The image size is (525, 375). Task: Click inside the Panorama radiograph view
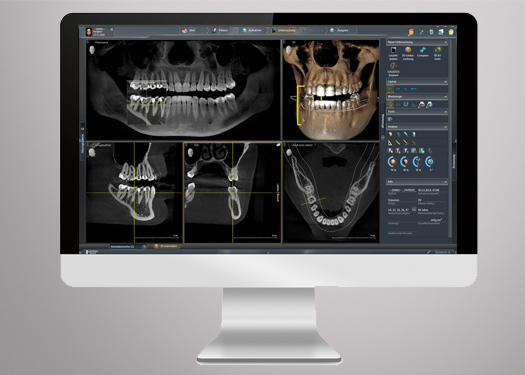[x=183, y=89]
